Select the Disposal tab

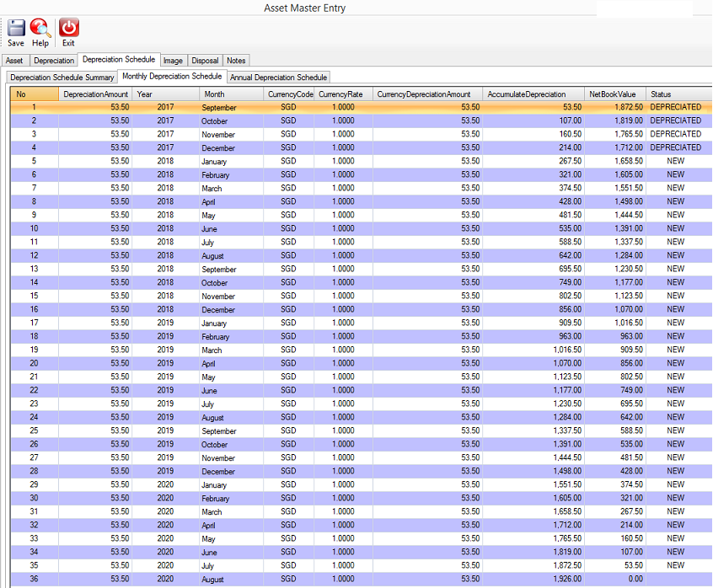tap(205, 61)
